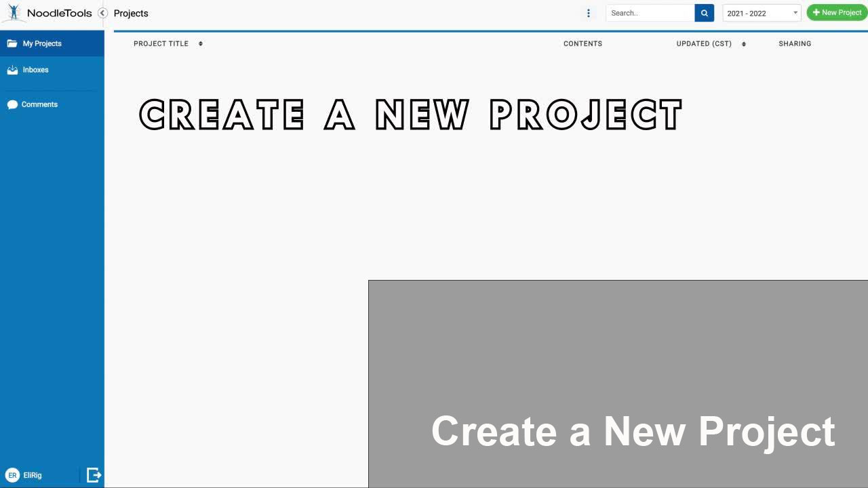Click the Updated (CST) column header

[x=704, y=43]
